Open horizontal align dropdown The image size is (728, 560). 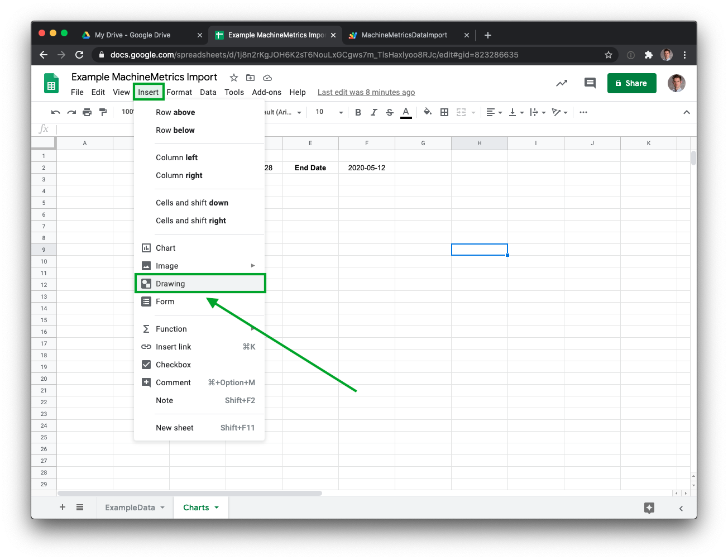(x=494, y=112)
